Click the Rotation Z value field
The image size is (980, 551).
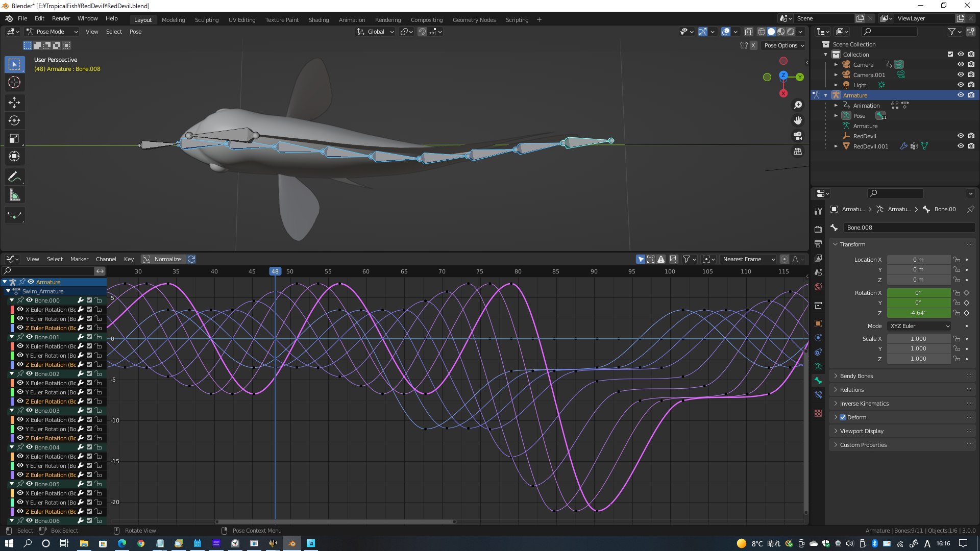coord(918,313)
